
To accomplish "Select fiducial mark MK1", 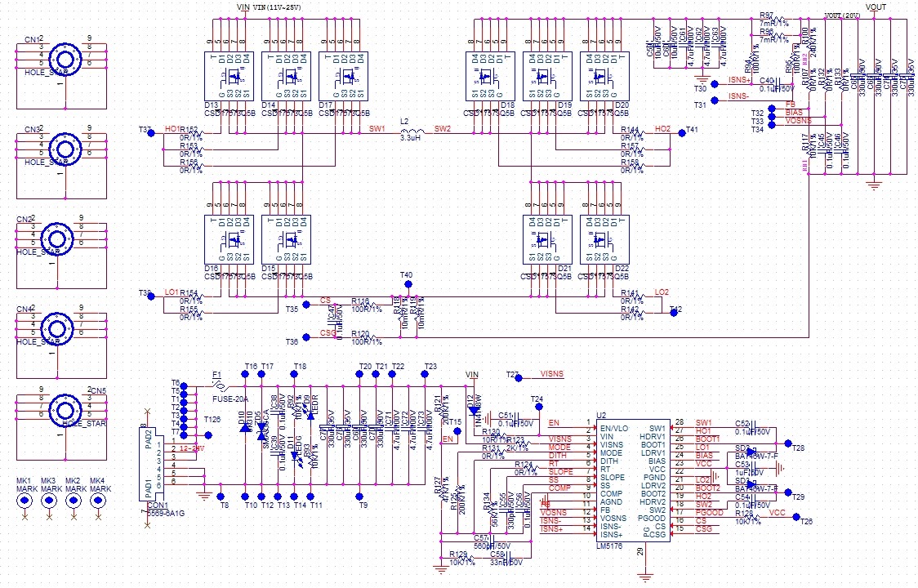I will pos(25,501).
